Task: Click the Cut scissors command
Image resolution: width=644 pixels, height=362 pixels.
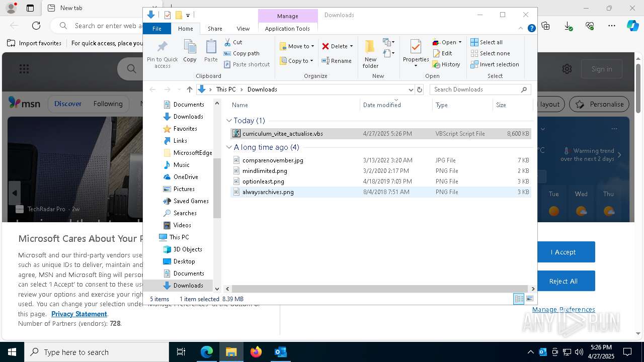Action: pyautogui.click(x=233, y=42)
